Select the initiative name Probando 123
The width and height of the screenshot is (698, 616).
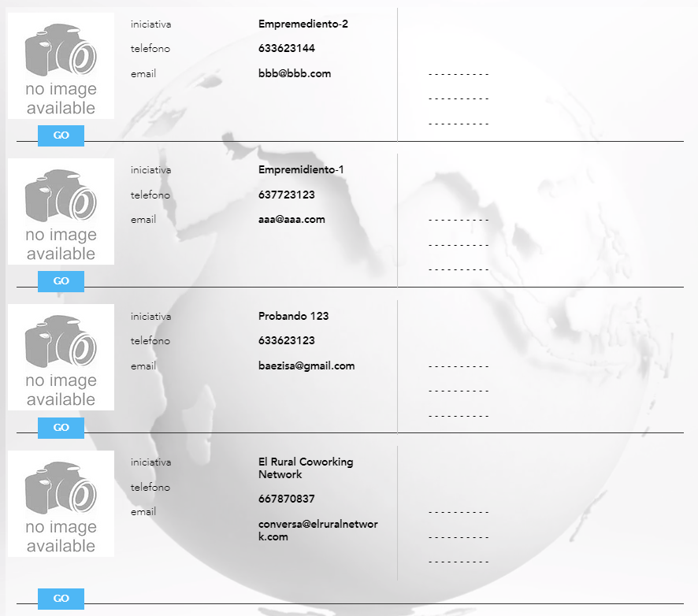[x=293, y=316]
